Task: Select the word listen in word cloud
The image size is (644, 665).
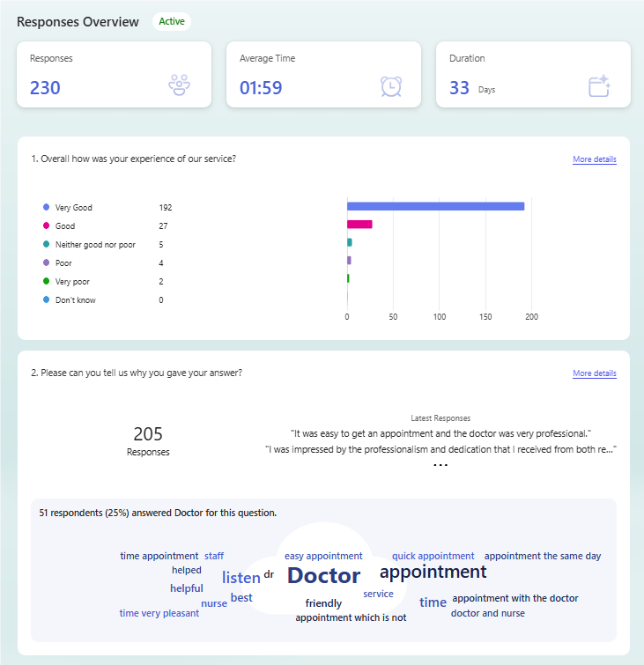Action: coord(241,578)
